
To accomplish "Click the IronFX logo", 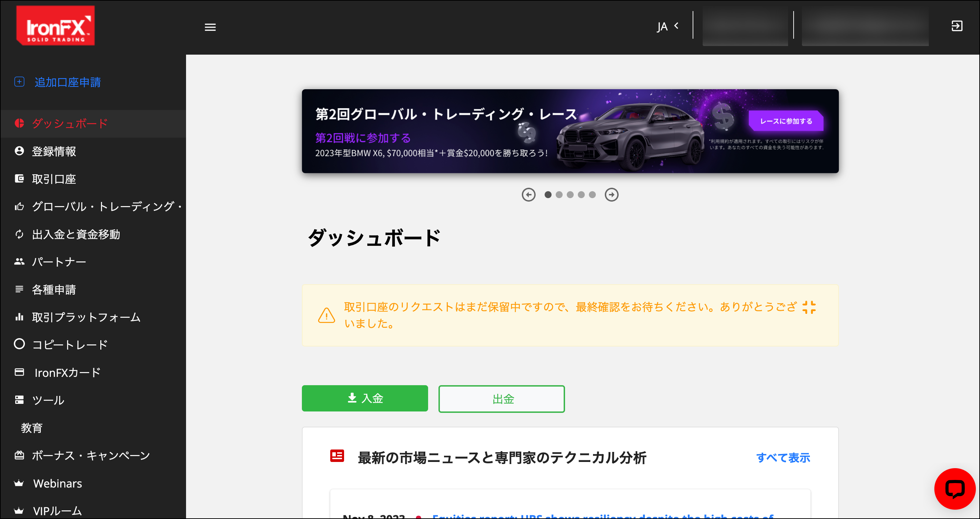I will coord(55,25).
